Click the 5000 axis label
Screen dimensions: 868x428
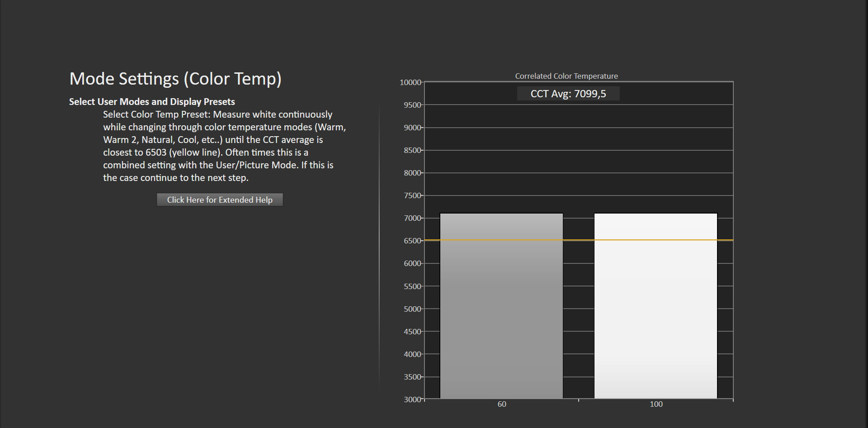coord(412,309)
